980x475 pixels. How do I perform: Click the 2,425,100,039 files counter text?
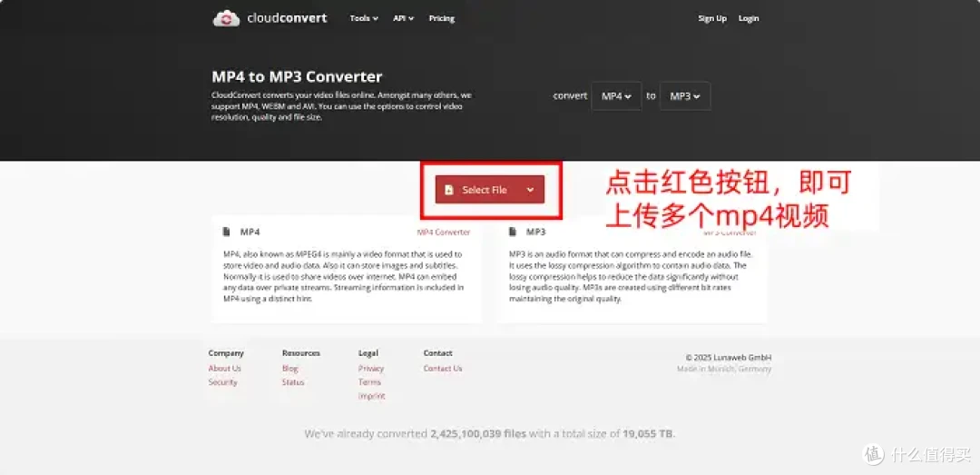click(x=478, y=434)
